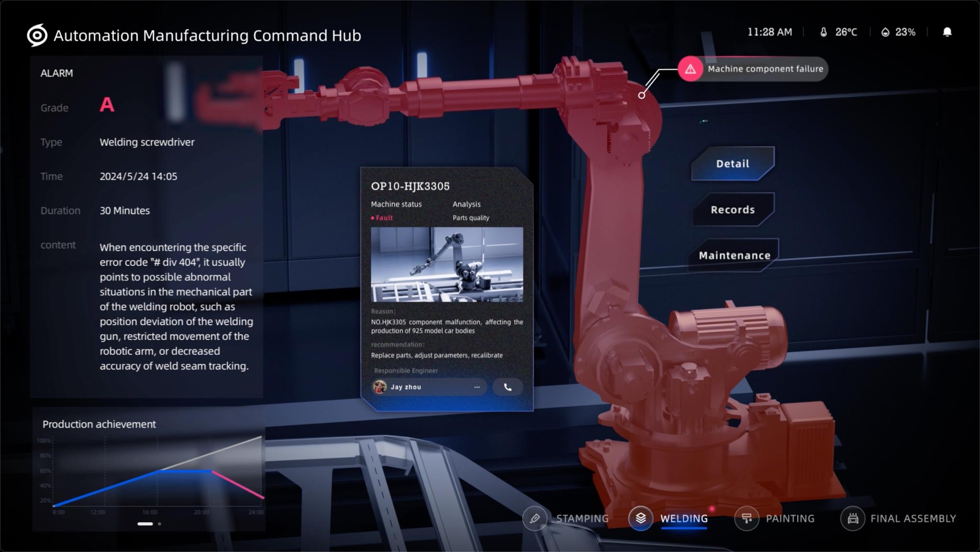Select the Painting roller icon
The height and width of the screenshot is (552, 980).
coord(746,518)
